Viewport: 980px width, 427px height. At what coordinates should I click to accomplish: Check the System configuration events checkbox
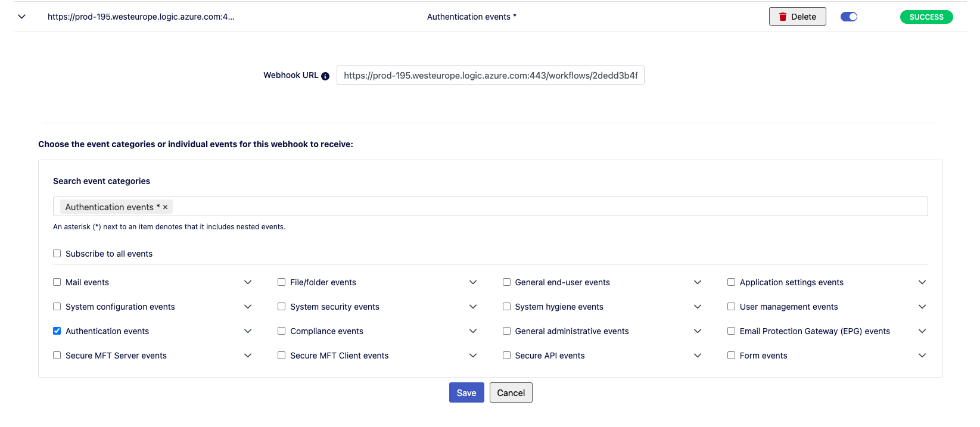click(57, 307)
